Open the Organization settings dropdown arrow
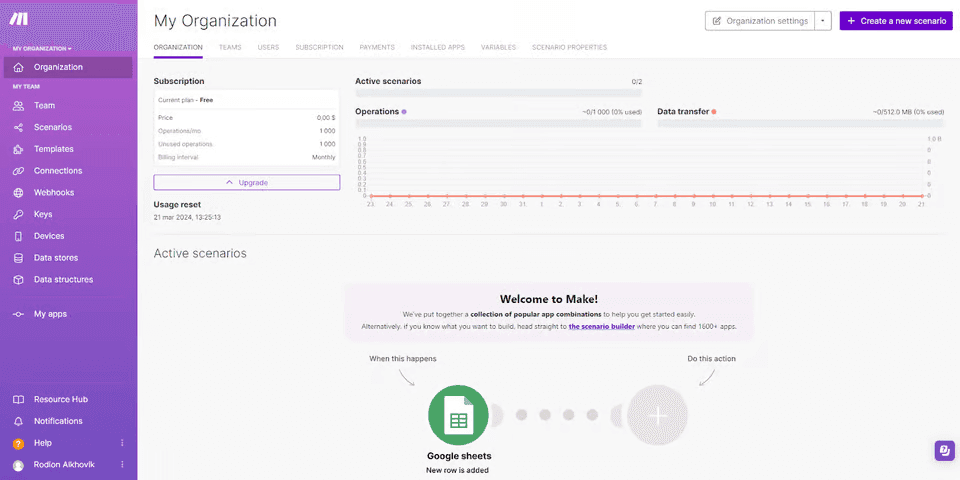Image resolution: width=960 pixels, height=480 pixels. pyautogui.click(x=823, y=21)
